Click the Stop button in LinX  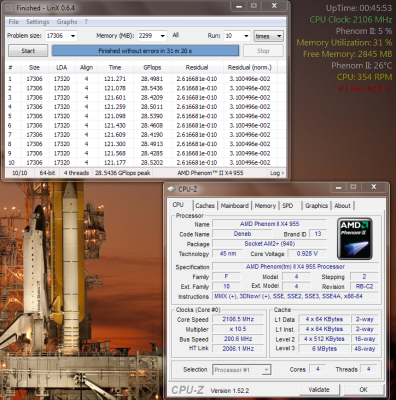tap(263, 51)
